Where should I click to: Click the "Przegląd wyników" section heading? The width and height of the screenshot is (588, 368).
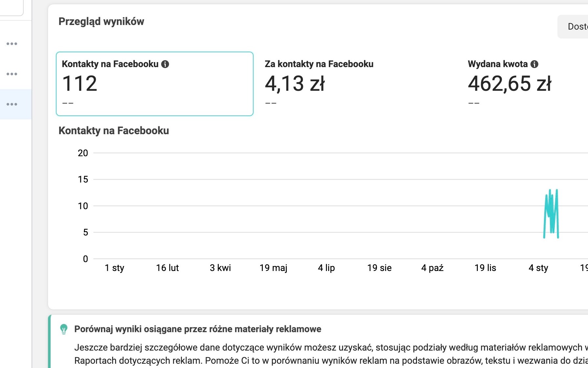tap(101, 22)
